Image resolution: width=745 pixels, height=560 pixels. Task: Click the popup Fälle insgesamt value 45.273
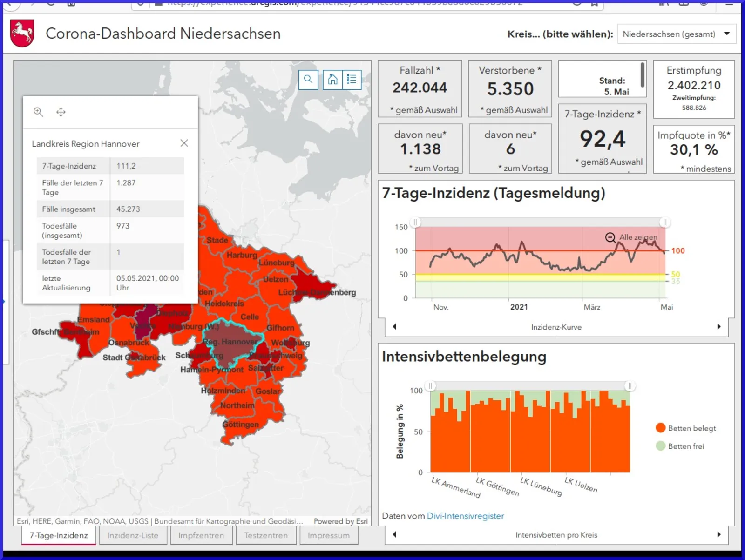pos(128,209)
